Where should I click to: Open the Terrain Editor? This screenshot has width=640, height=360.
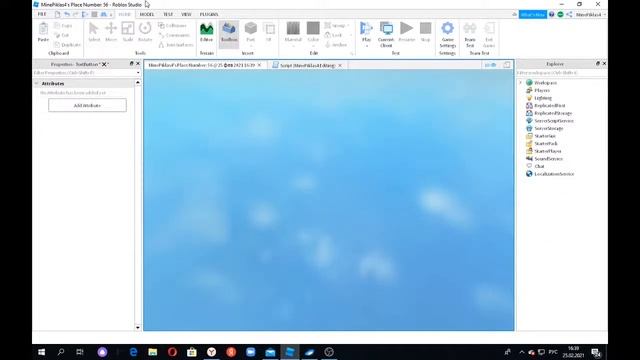click(207, 32)
